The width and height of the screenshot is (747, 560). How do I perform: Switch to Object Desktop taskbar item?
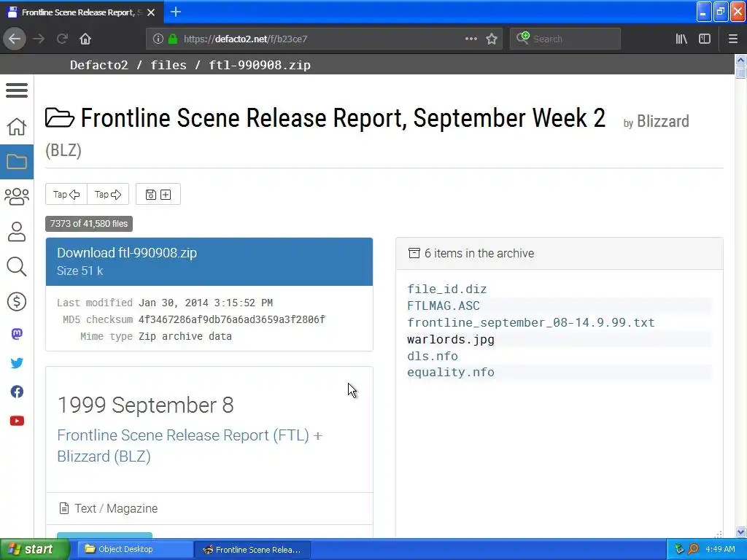[133, 549]
